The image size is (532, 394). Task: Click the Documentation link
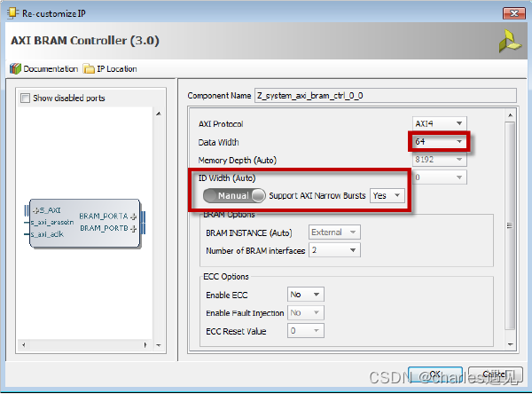pos(51,69)
